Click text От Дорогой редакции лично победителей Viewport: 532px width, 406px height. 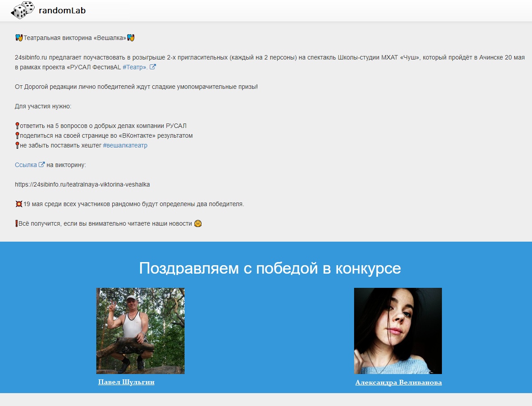pyautogui.click(x=75, y=87)
